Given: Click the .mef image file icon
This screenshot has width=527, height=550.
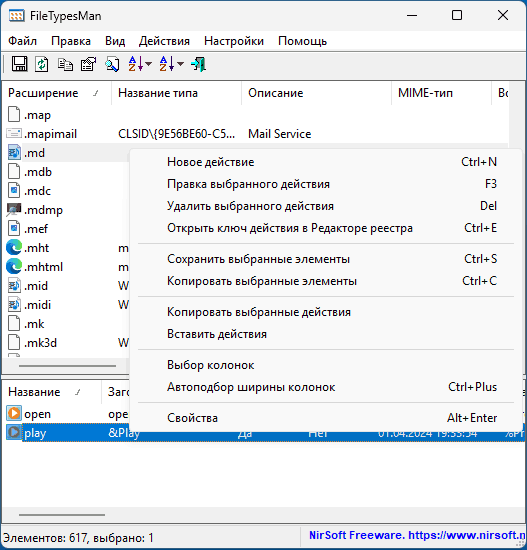Looking at the screenshot, I should coord(14,228).
